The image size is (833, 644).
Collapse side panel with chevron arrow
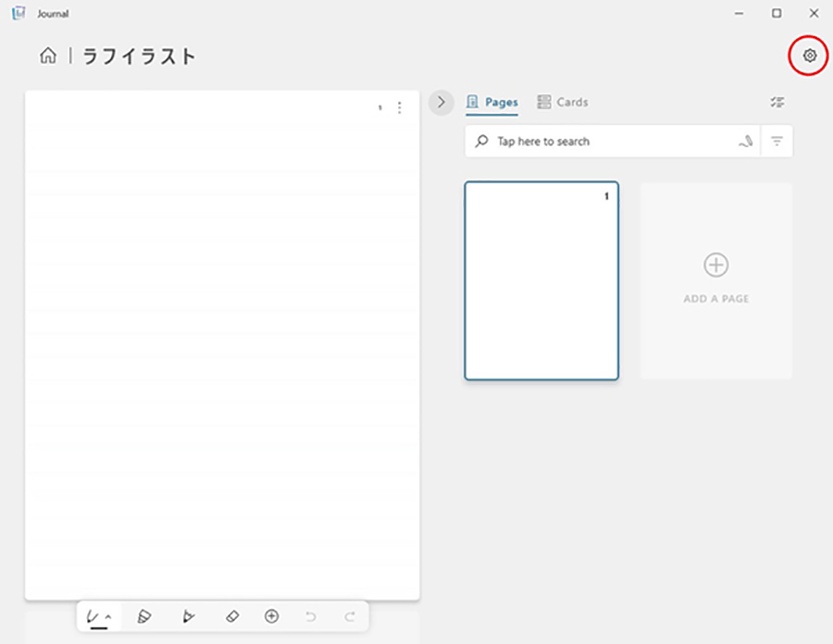(441, 102)
